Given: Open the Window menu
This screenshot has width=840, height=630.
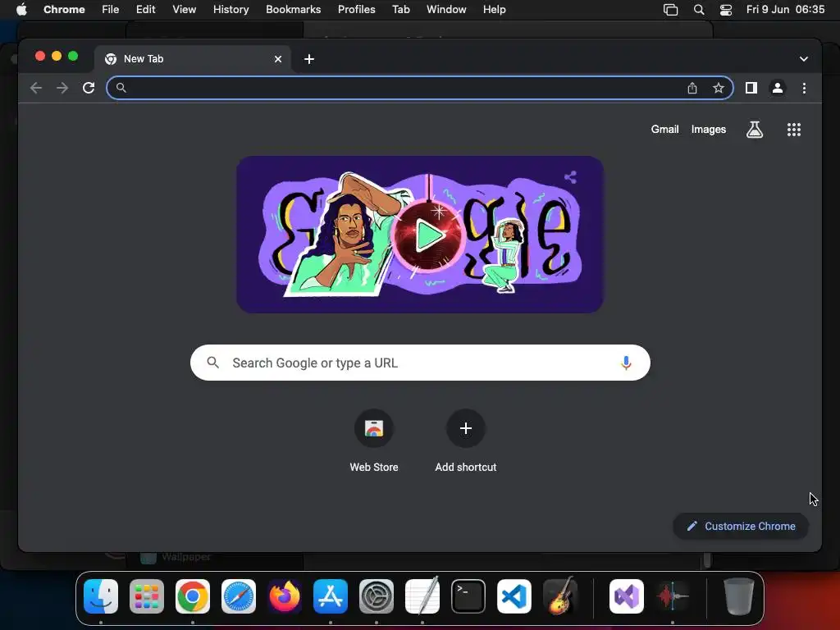Looking at the screenshot, I should pyautogui.click(x=446, y=10).
